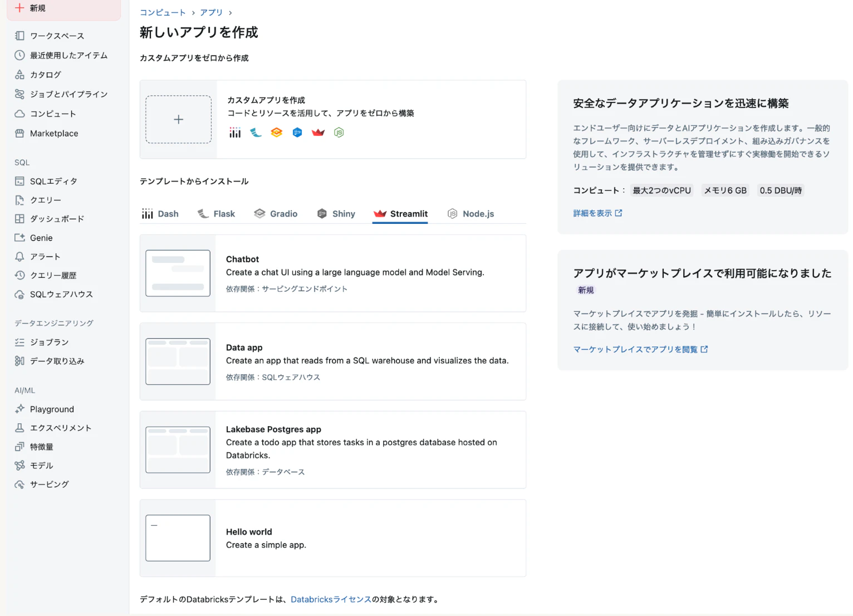Click カスタムアプリを作成 card title
This screenshot has width=853, height=616.
(266, 100)
